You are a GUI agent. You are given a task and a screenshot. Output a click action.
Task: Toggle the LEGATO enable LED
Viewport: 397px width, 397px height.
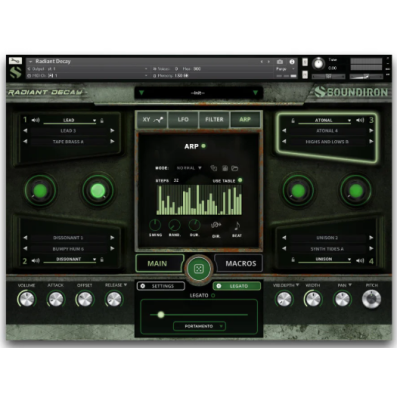point(213,295)
